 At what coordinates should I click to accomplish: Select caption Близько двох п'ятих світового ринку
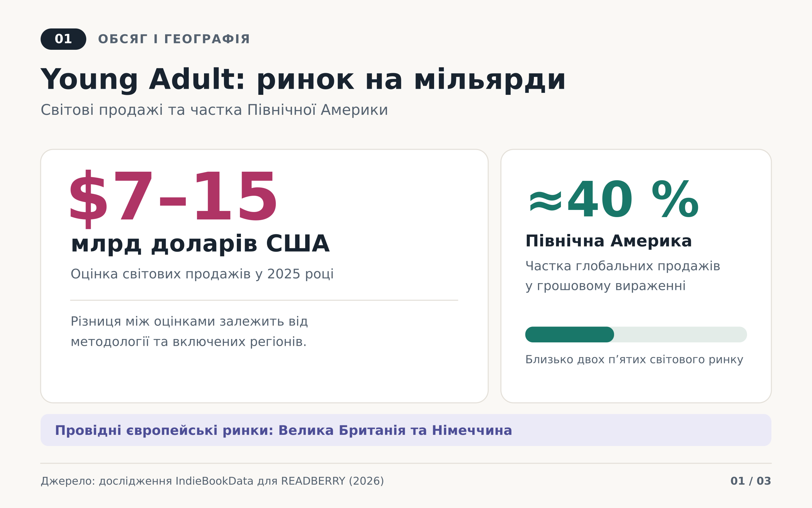634,360
